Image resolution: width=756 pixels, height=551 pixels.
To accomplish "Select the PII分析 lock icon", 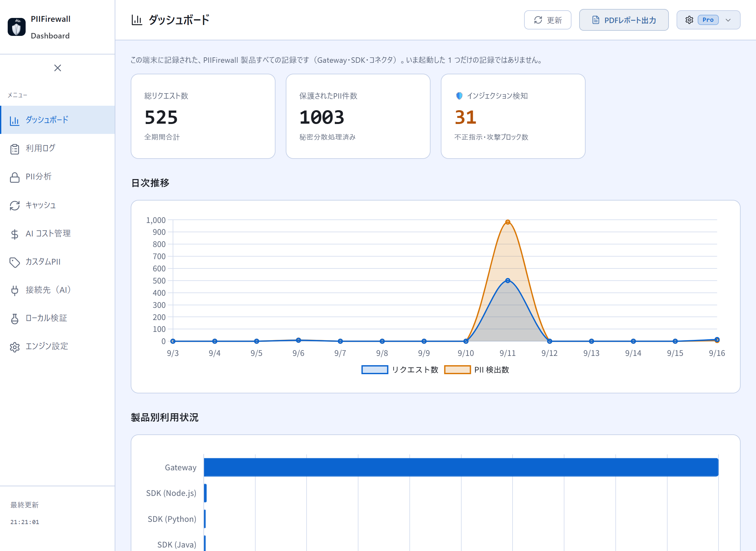I will (15, 177).
